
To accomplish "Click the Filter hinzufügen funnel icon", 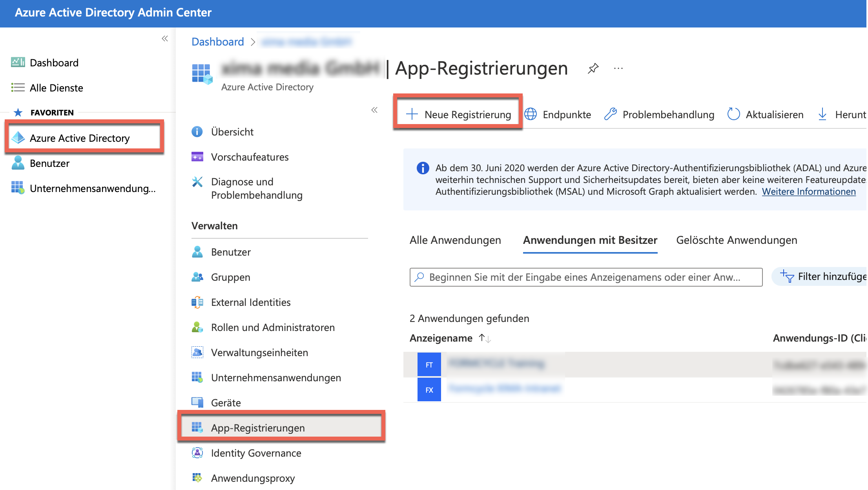I will coord(787,276).
